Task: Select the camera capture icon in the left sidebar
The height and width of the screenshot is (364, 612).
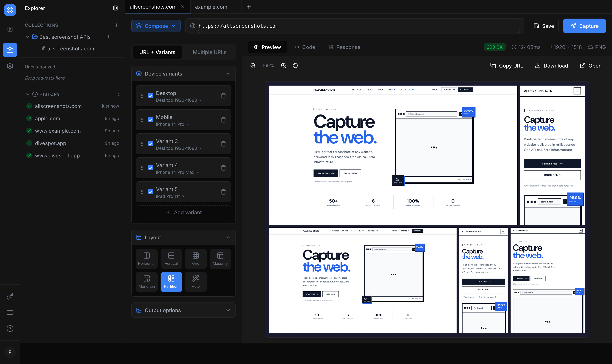Action: click(x=10, y=50)
